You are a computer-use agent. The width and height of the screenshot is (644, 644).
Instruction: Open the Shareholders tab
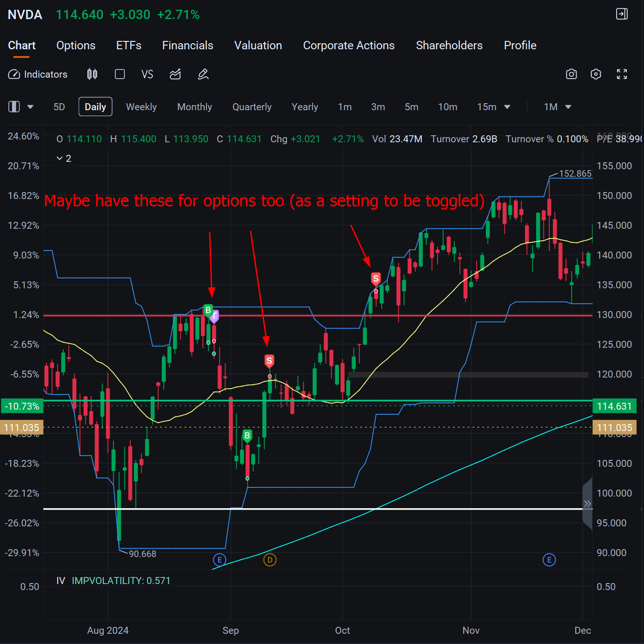(449, 46)
